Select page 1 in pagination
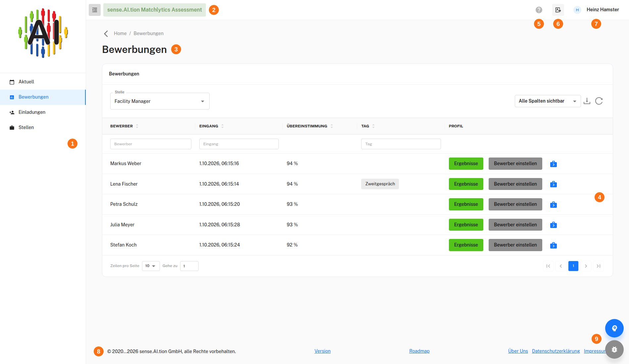The width and height of the screenshot is (629, 364). pos(573,266)
